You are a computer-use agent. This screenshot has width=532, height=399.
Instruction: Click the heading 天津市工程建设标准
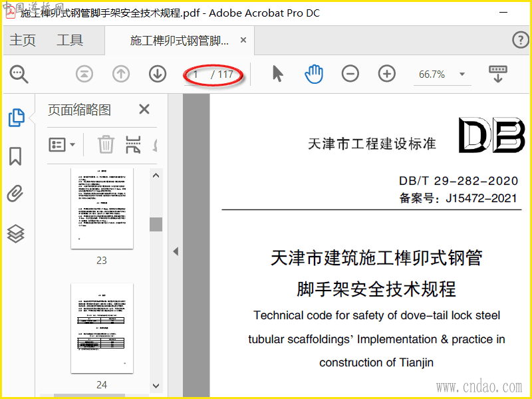tap(372, 144)
